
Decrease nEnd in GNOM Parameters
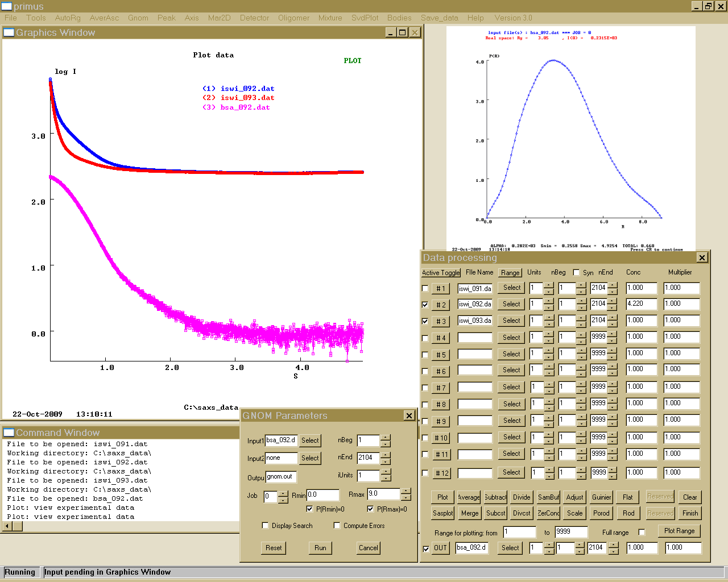click(386, 461)
